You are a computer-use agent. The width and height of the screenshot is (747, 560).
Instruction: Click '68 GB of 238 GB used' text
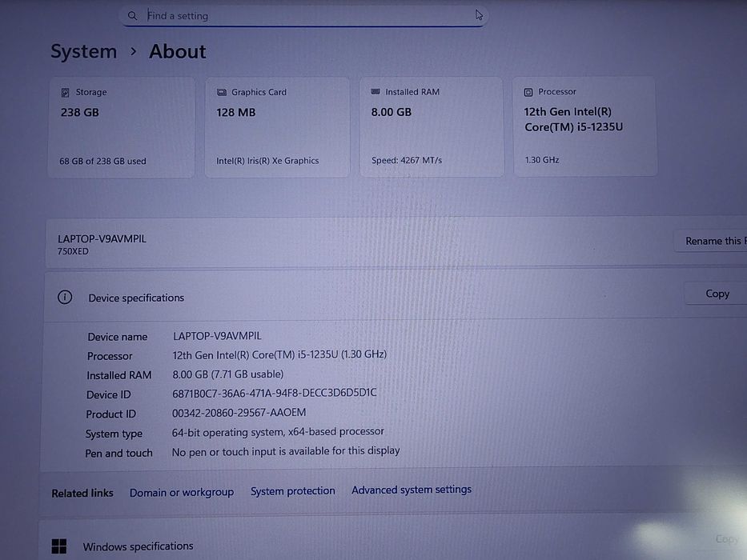pos(102,161)
